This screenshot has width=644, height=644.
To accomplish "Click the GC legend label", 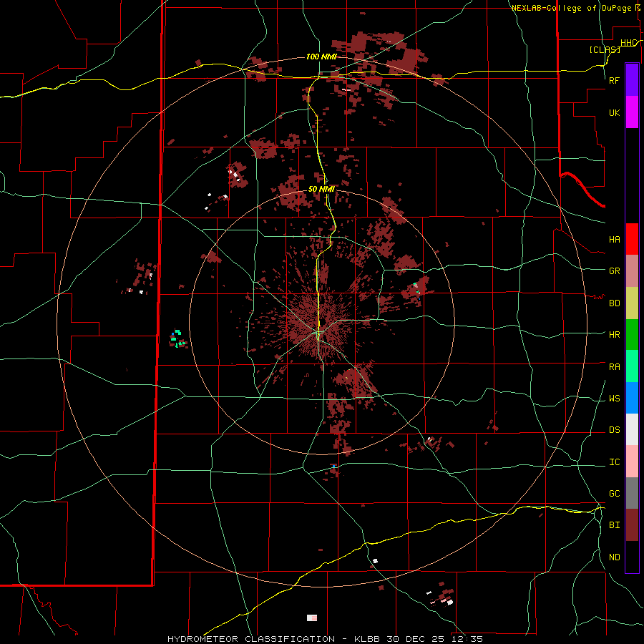I will [x=615, y=494].
